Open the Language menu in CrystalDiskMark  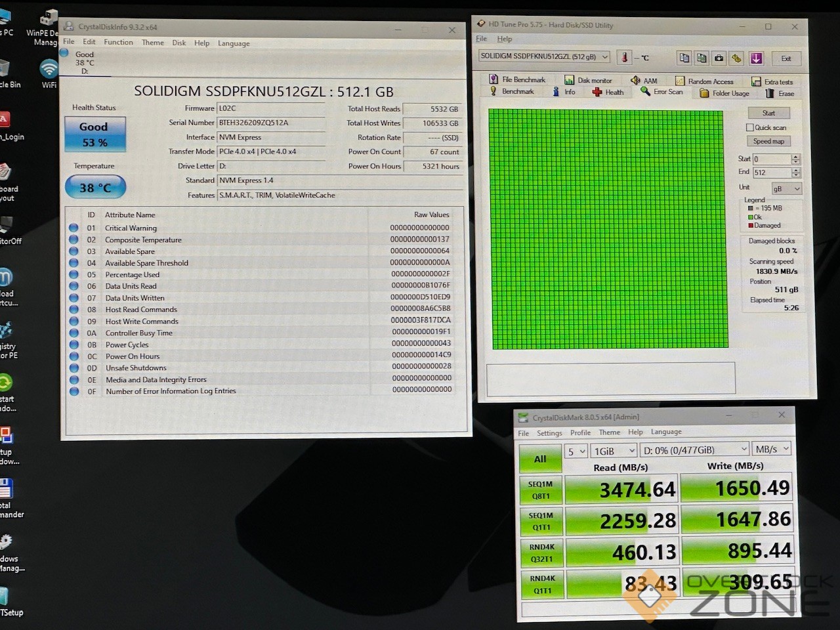point(666,432)
